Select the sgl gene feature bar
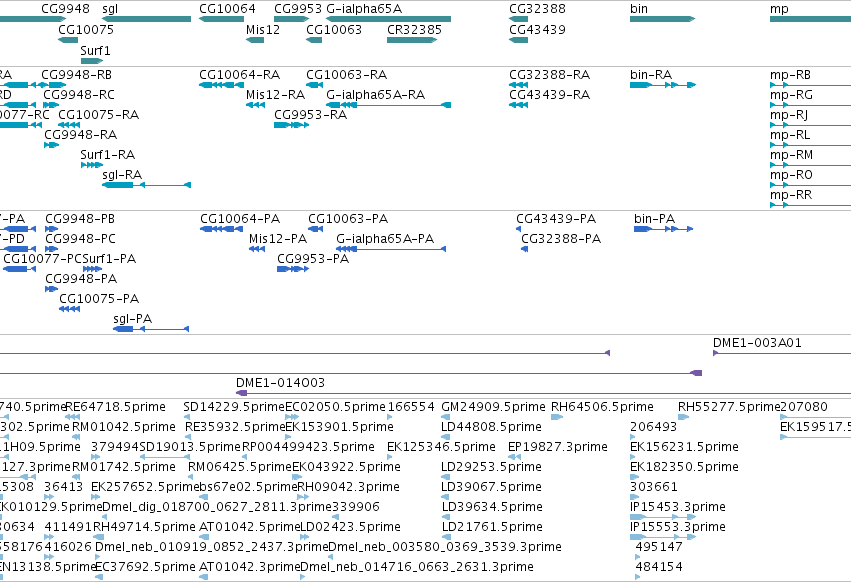This screenshot has width=851, height=582. (x=147, y=19)
